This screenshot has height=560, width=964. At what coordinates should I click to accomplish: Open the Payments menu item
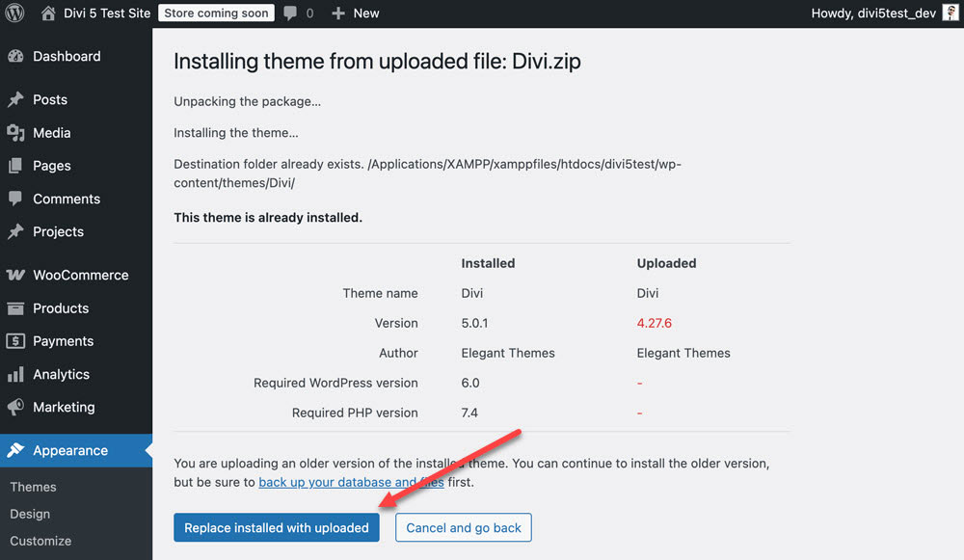click(64, 341)
